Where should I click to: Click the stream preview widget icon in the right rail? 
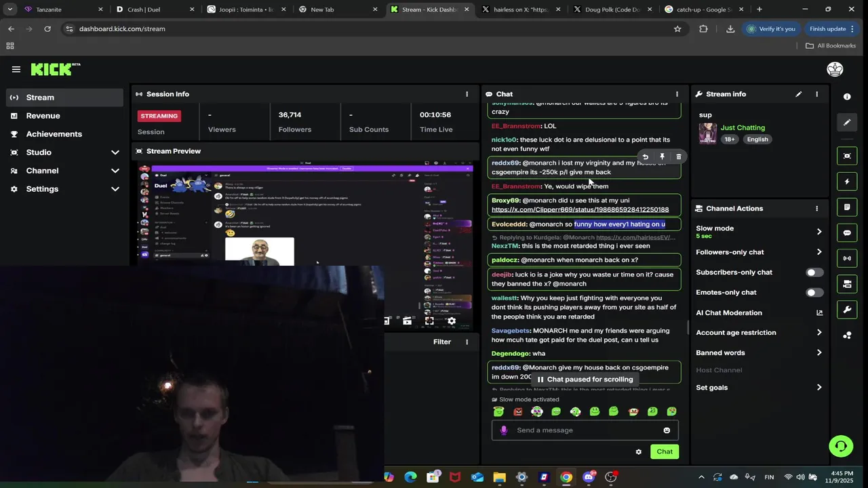tap(847, 156)
